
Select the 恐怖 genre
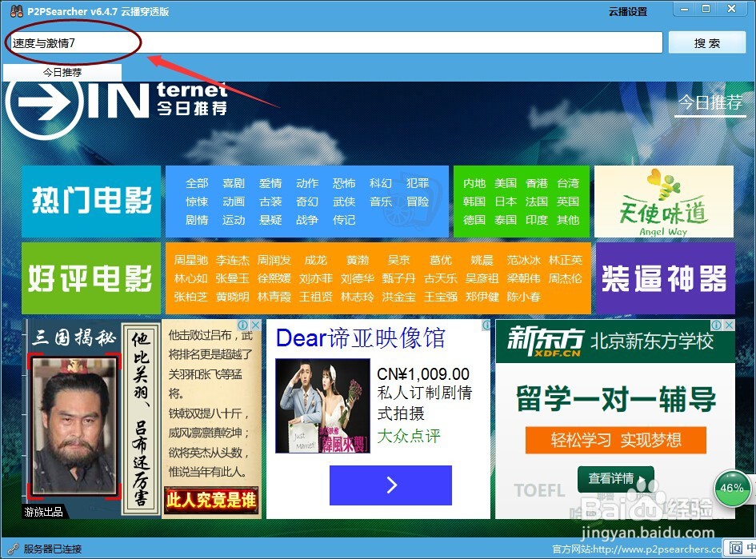click(x=344, y=183)
